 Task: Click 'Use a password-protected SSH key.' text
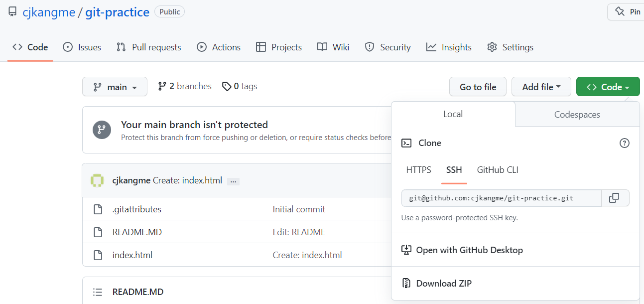460,218
